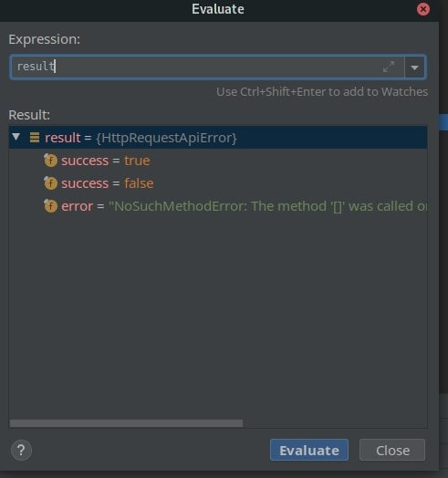Click the false value of success
The image size is (448, 478).
(139, 183)
